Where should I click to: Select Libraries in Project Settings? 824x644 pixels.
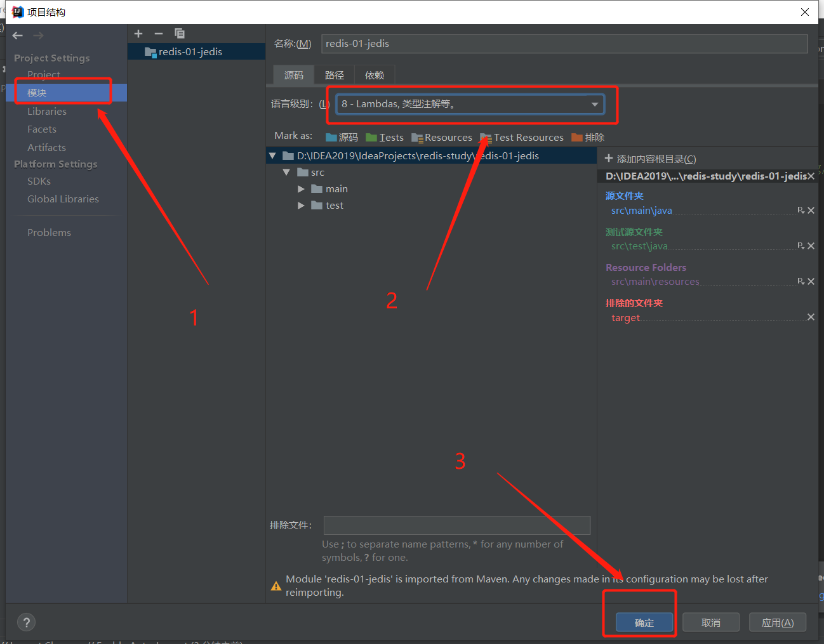tap(46, 112)
